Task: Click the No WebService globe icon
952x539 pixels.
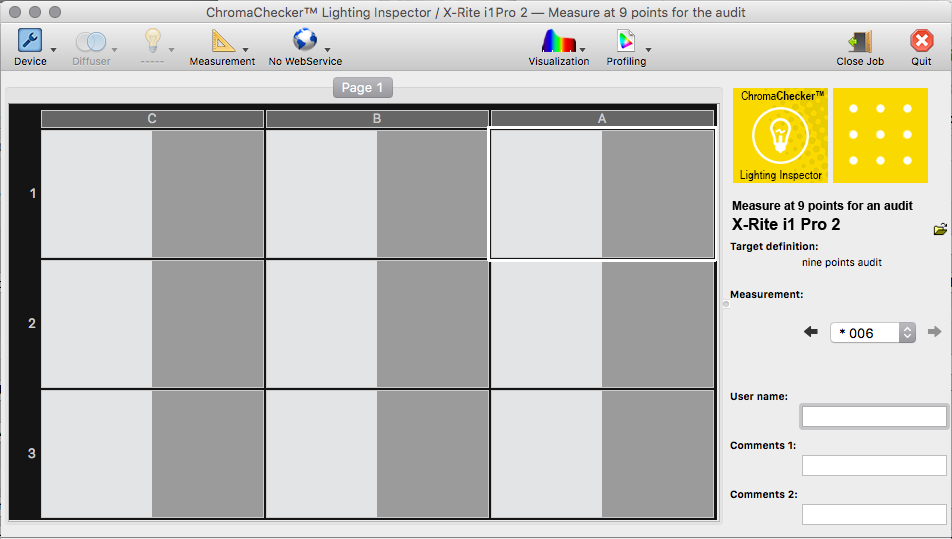Action: [x=305, y=40]
